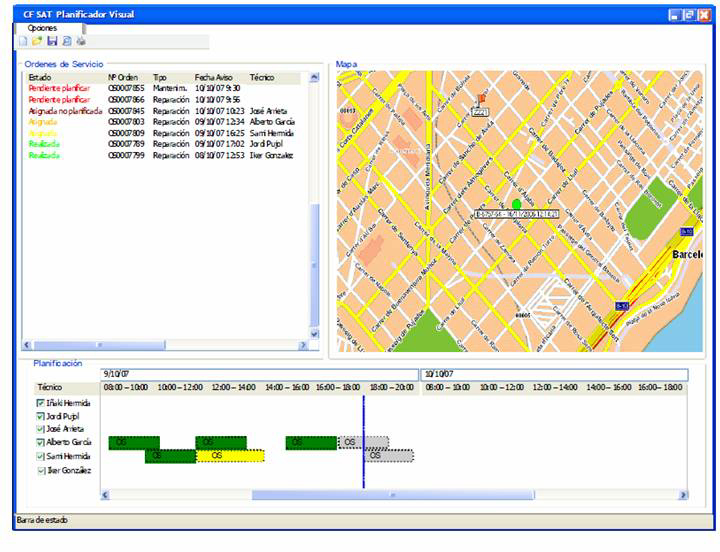This screenshot has width=720, height=552.
Task: Click the New document toolbar icon
Action: pyautogui.click(x=23, y=42)
